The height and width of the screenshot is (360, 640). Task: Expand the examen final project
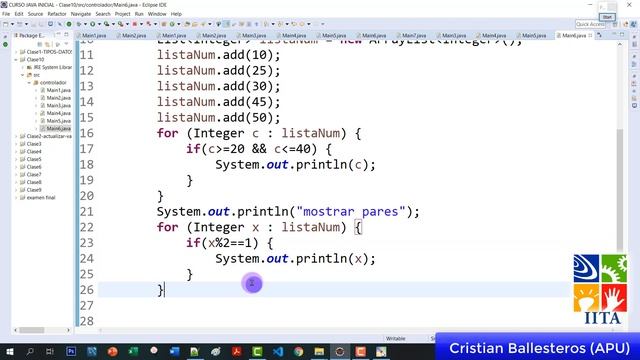pyautogui.click(x=17, y=198)
